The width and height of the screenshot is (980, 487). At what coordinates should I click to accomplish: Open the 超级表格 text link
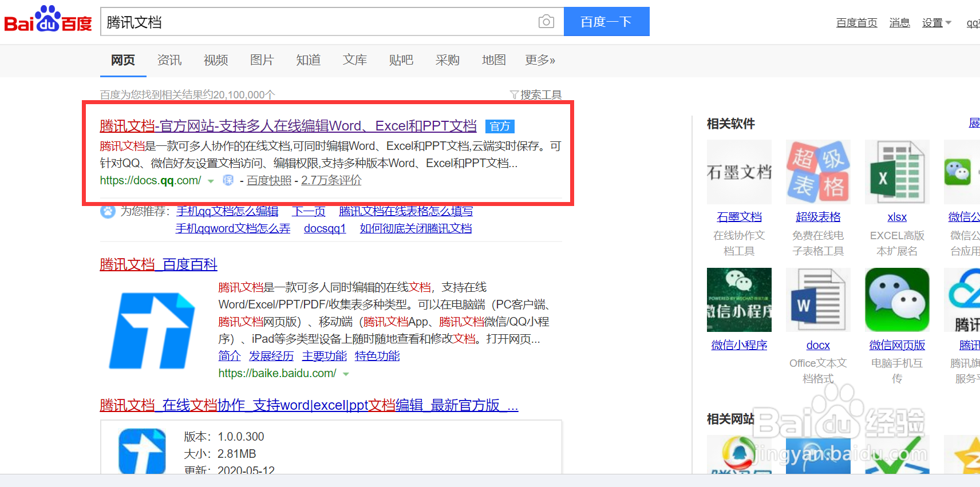818,217
